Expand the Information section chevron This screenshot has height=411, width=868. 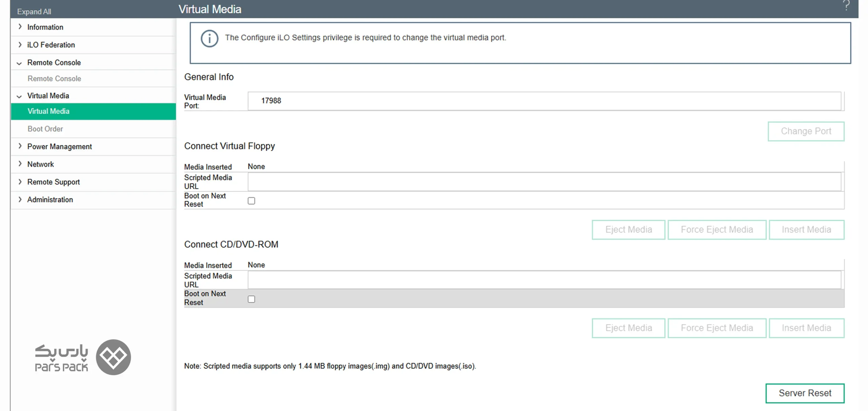(x=20, y=27)
